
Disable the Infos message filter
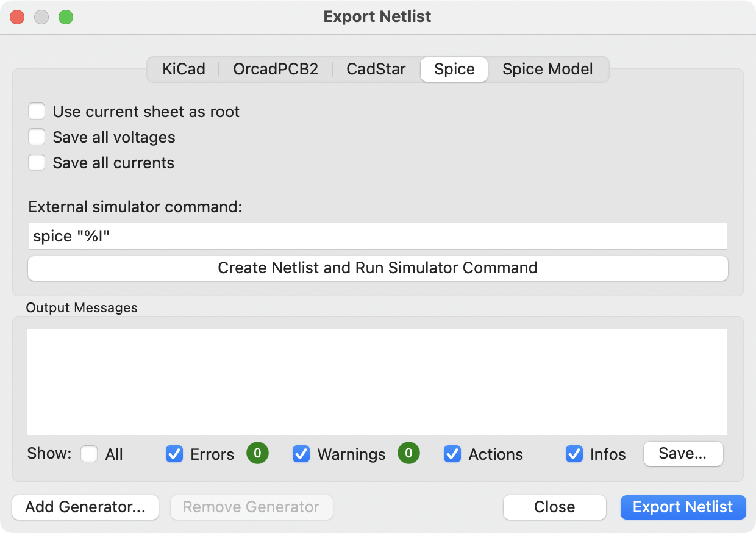pos(574,454)
